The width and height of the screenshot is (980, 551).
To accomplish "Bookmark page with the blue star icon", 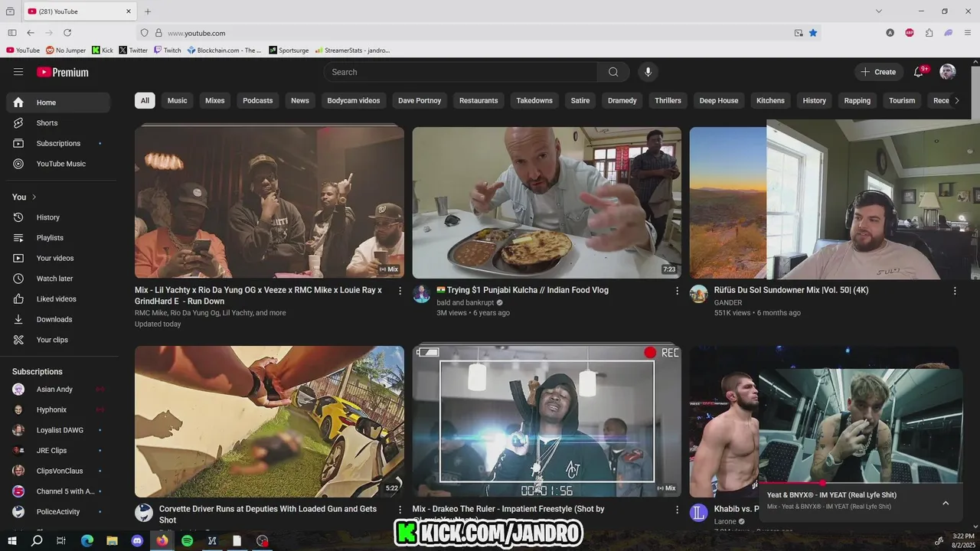I will 813,33.
